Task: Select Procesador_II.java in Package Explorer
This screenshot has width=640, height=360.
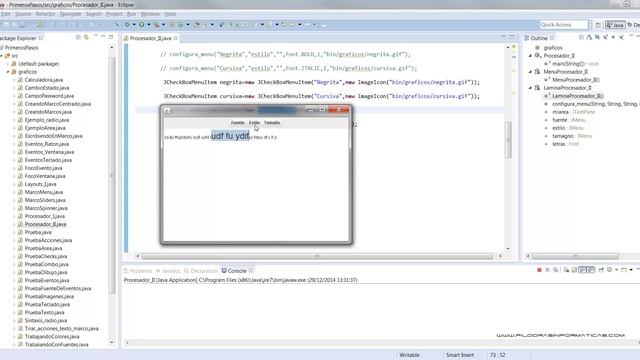Action: [45, 224]
